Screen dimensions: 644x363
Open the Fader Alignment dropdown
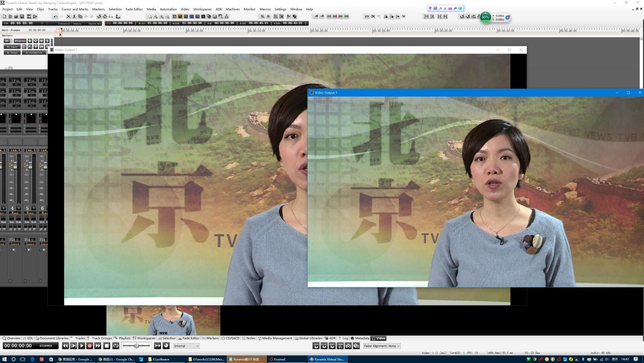pos(381,346)
